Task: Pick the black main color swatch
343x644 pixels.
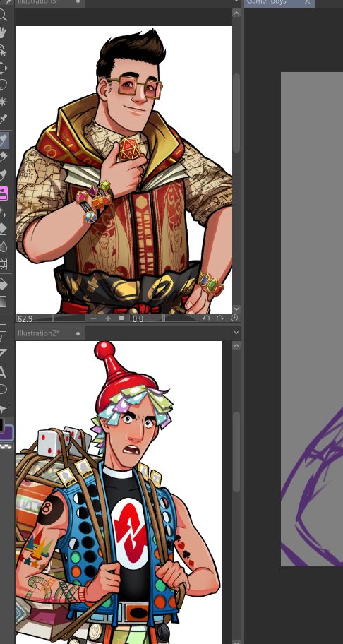Action: click(2, 425)
